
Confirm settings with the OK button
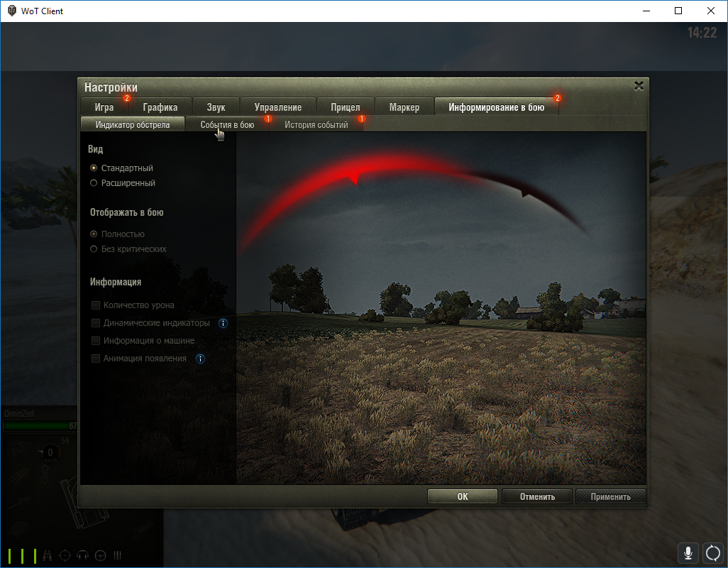click(x=463, y=496)
